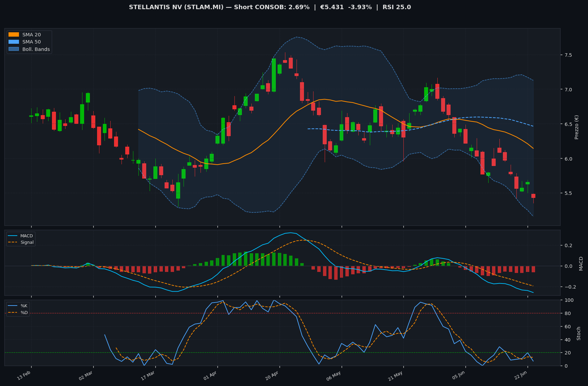Click the "05 Jun" date label
This screenshot has height=386, width=588.
click(x=458, y=375)
